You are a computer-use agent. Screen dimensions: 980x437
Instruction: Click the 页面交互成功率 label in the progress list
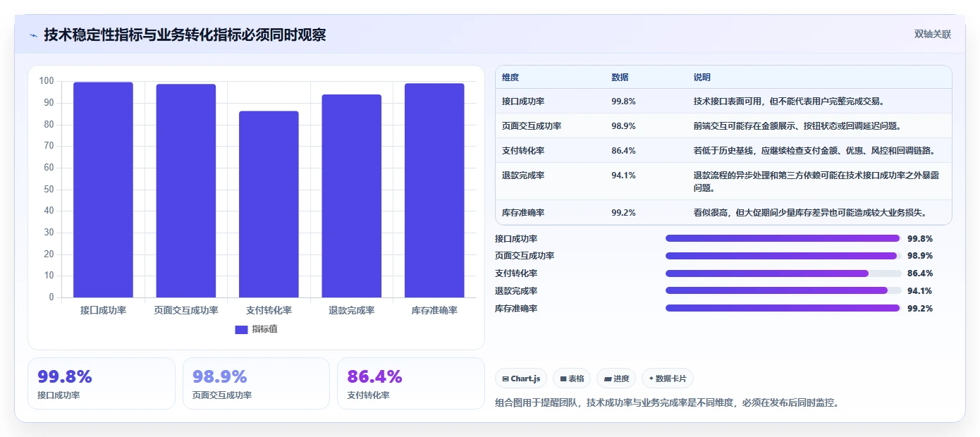coord(525,256)
